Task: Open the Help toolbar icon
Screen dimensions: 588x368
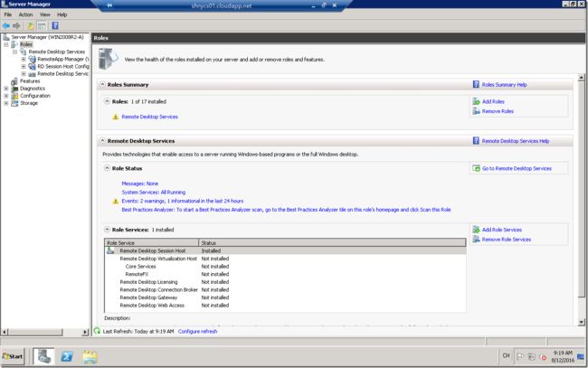Action: (55, 25)
